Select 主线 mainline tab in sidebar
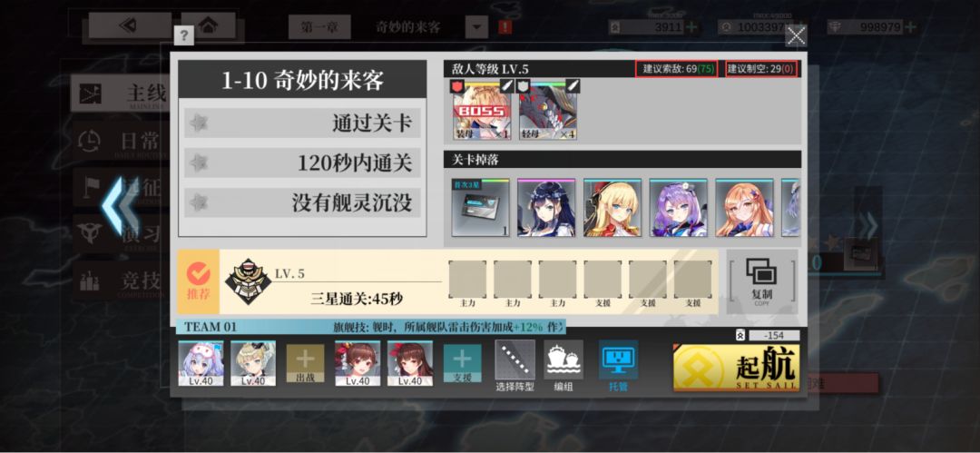 point(119,94)
